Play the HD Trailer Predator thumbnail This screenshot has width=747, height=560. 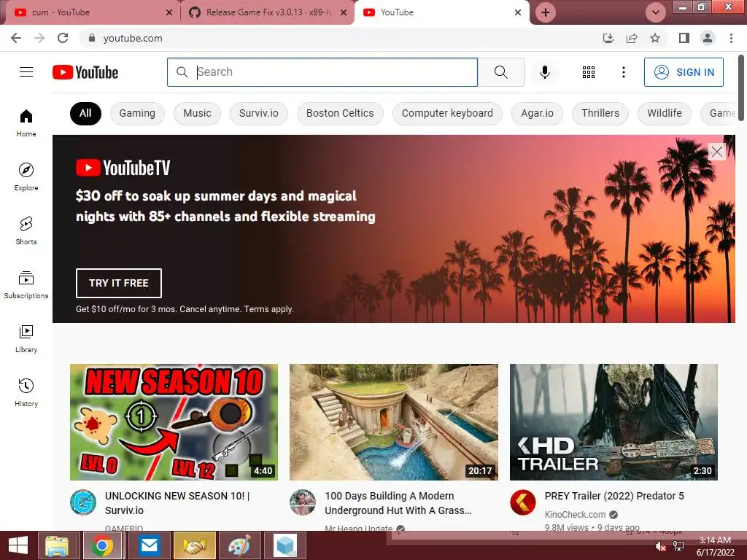click(614, 422)
